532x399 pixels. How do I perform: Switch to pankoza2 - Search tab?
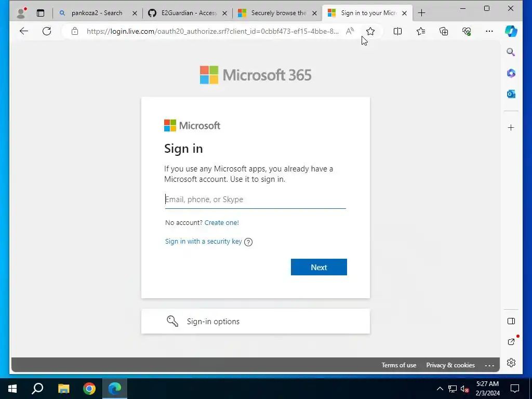tap(97, 13)
